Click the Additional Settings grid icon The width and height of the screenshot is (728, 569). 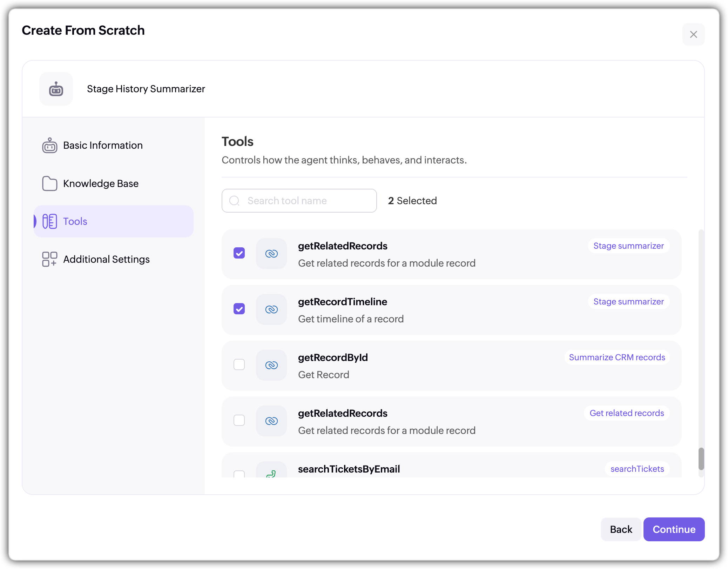pos(49,259)
